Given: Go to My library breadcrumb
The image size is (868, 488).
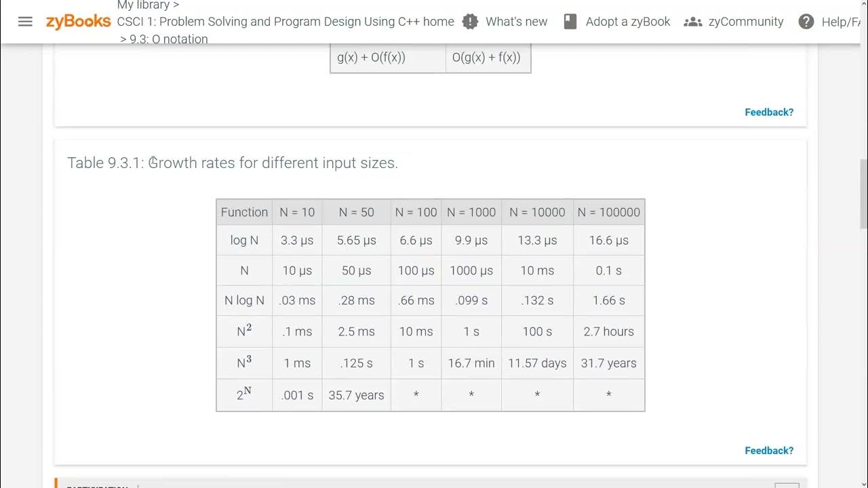Looking at the screenshot, I should pyautogui.click(x=148, y=5).
